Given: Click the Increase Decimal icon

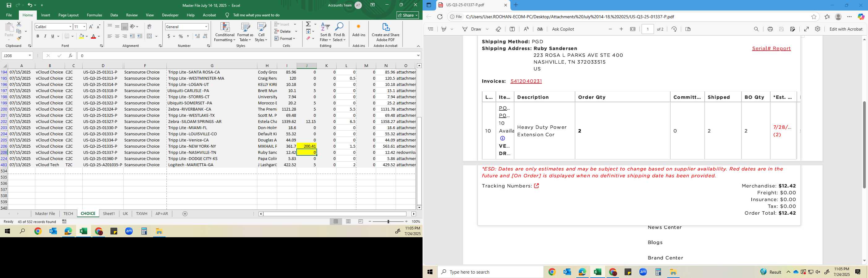Looking at the screenshot, I should click(197, 36).
